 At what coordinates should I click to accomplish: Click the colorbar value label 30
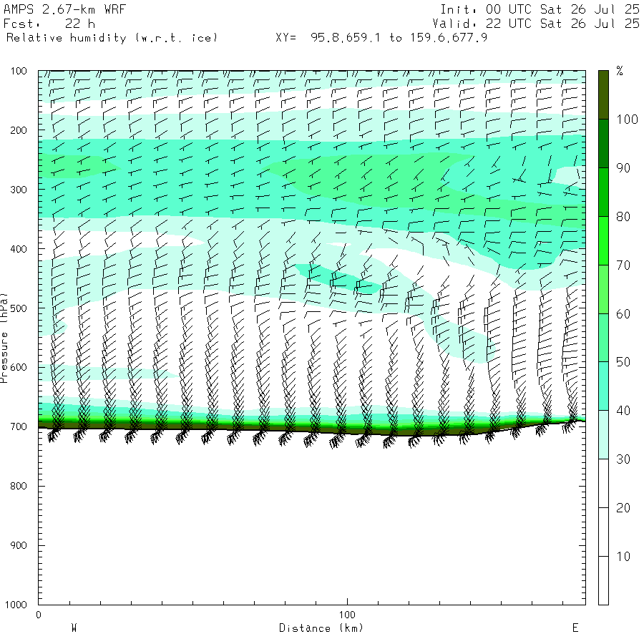click(623, 459)
